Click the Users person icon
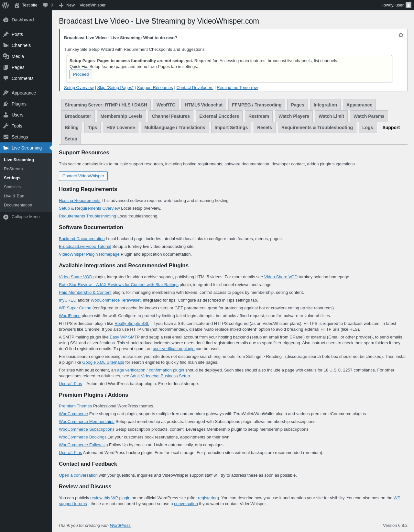414x532 pixels. tap(6, 115)
